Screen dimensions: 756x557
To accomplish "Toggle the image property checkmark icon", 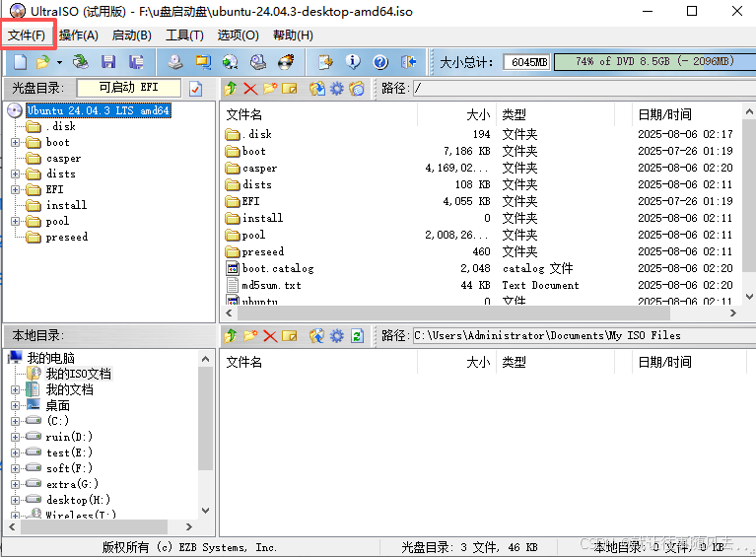I will (196, 89).
